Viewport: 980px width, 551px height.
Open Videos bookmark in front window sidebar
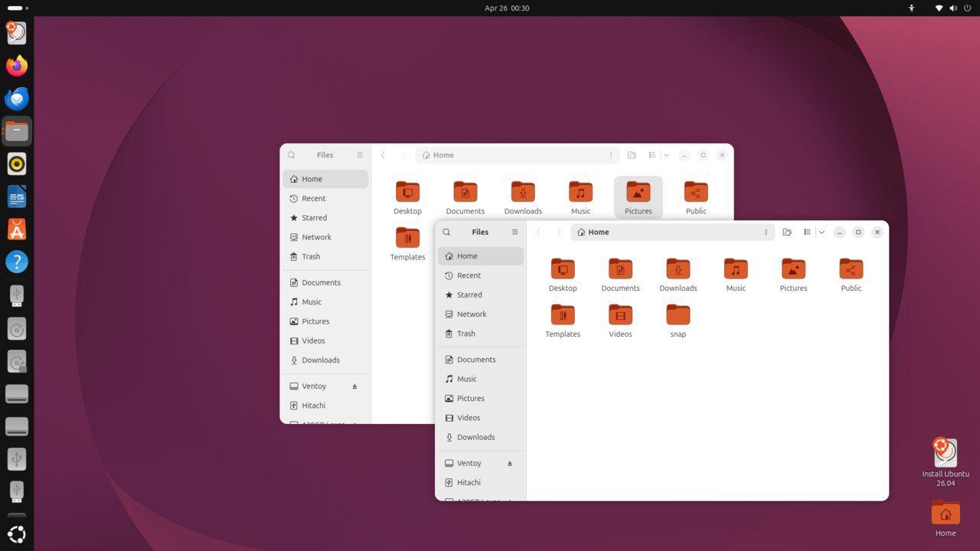click(481, 418)
